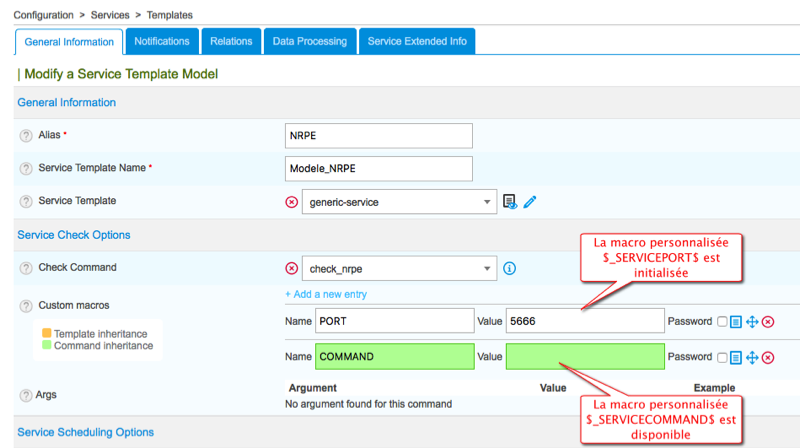Clear the check_nrpe command selection
The height and width of the screenshot is (448, 800).
292,268
